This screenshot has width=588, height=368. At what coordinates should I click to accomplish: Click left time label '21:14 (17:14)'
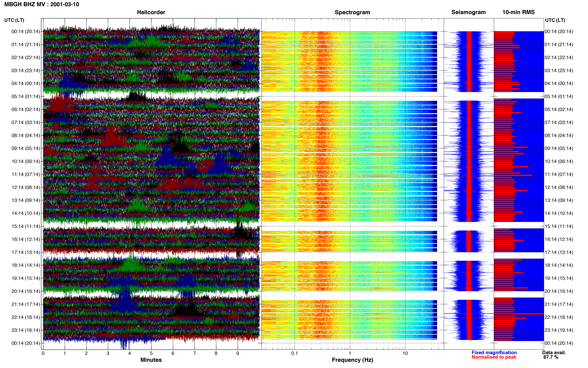[26, 304]
